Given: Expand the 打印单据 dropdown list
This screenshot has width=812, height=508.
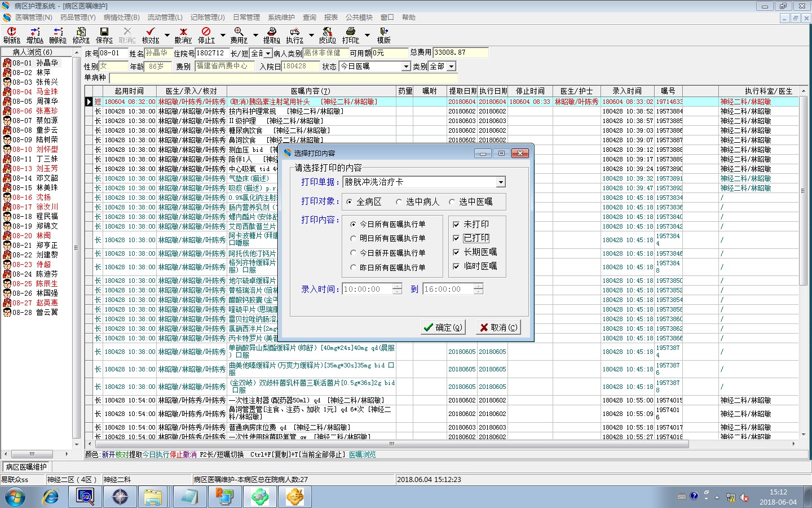Looking at the screenshot, I should click(501, 182).
